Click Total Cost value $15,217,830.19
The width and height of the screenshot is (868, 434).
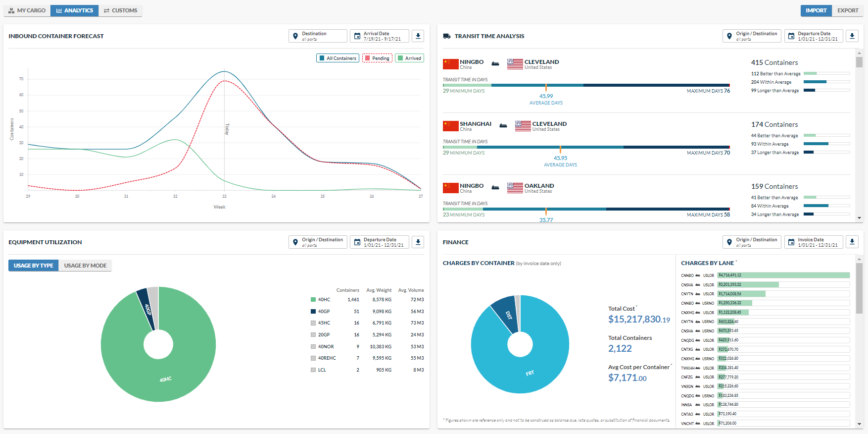(639, 320)
